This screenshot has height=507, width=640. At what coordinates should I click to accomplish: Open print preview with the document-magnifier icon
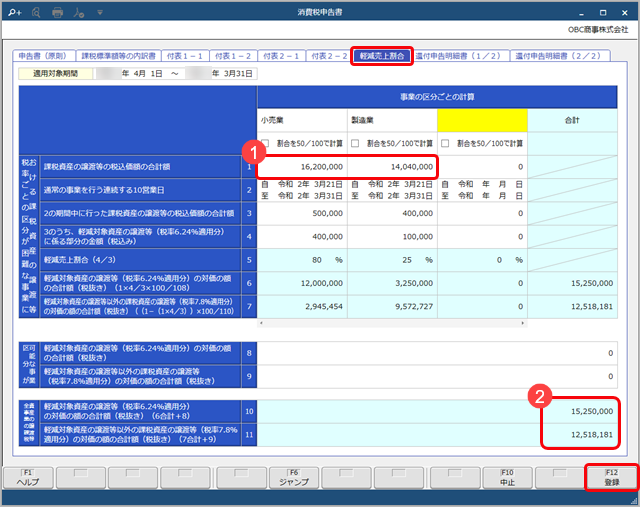36,13
